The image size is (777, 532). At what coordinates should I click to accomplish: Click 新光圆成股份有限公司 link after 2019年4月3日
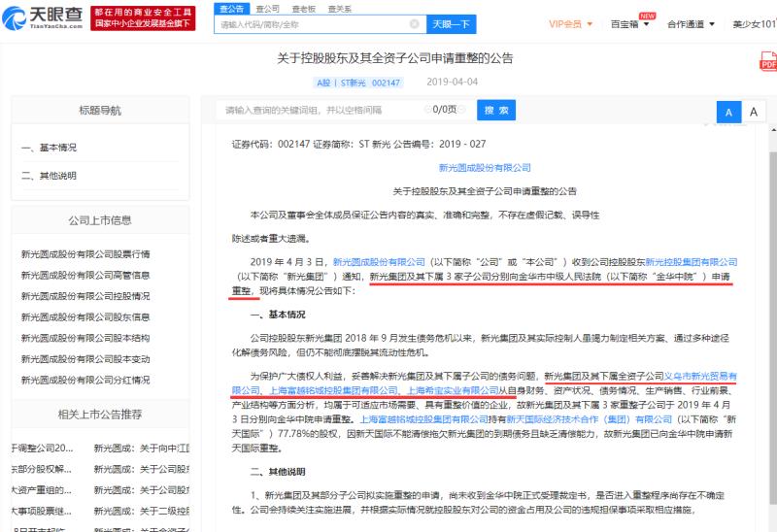pyautogui.click(x=379, y=262)
